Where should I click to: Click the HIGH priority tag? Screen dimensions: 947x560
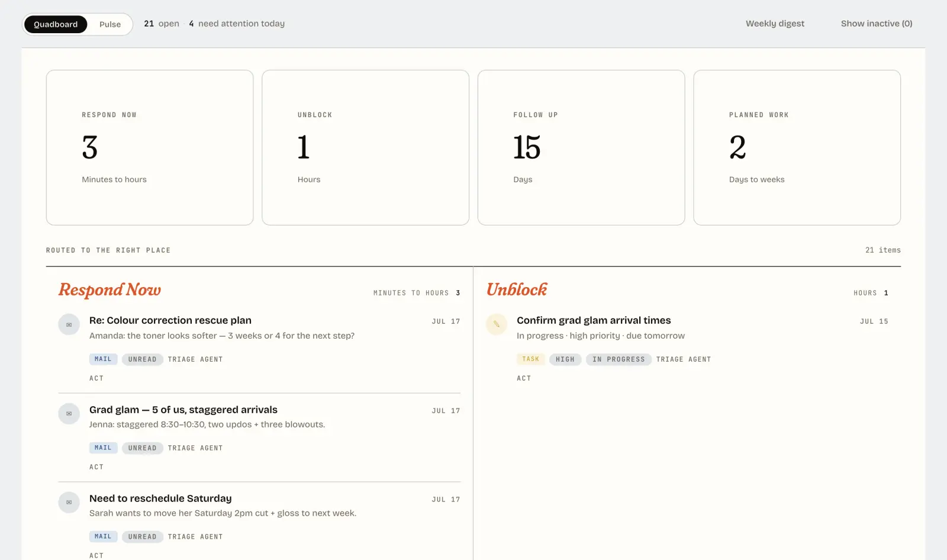[565, 359]
